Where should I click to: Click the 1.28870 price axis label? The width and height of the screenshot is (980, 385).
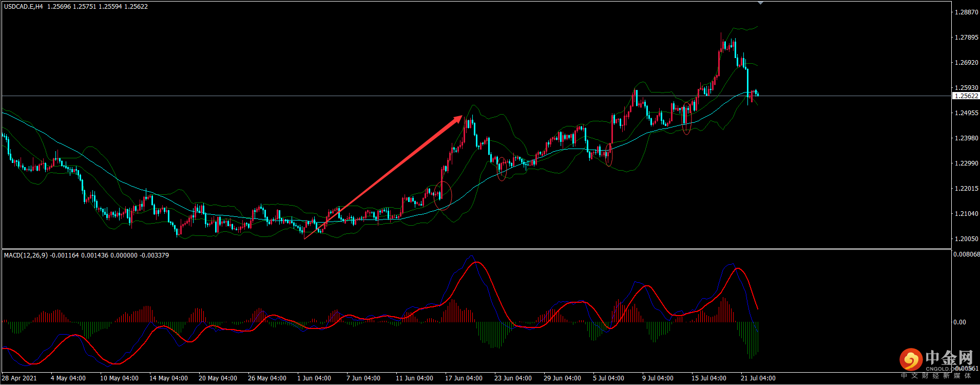pyautogui.click(x=966, y=12)
